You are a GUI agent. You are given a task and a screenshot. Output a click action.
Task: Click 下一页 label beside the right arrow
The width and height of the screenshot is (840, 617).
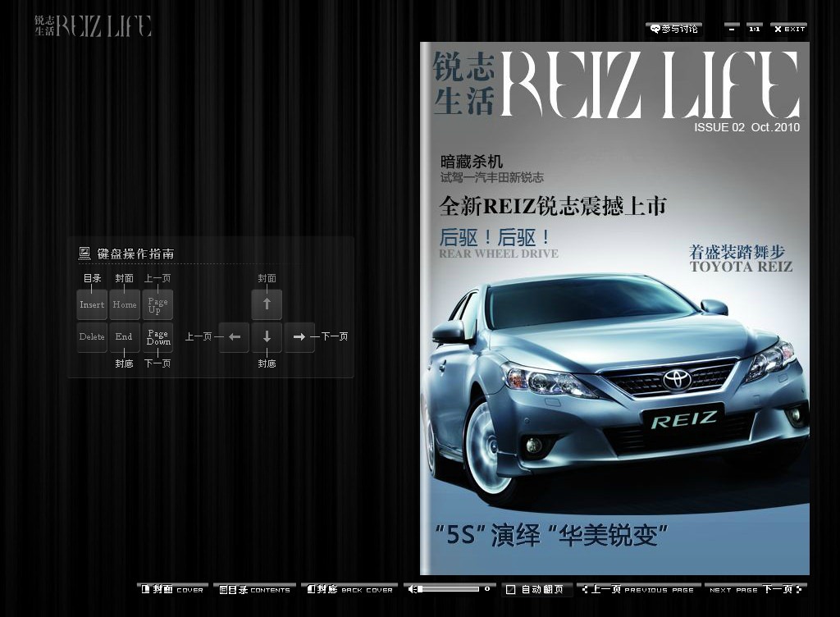click(x=335, y=337)
